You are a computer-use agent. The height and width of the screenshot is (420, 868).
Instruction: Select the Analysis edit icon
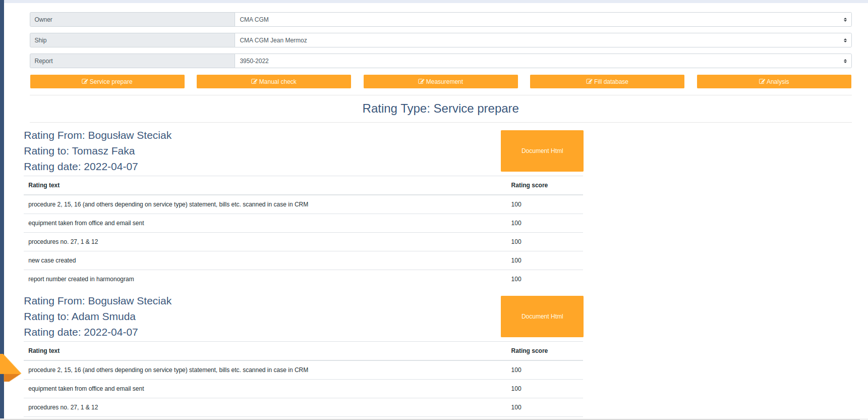click(762, 82)
